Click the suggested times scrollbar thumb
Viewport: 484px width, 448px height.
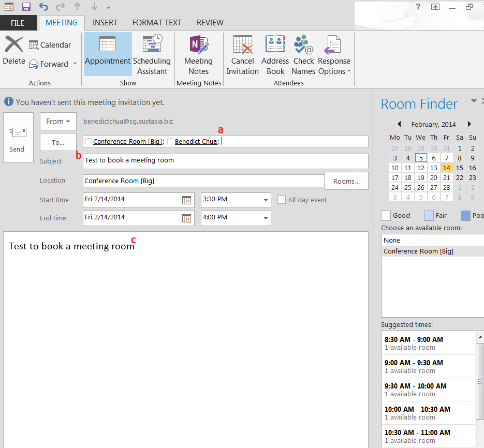(x=480, y=381)
